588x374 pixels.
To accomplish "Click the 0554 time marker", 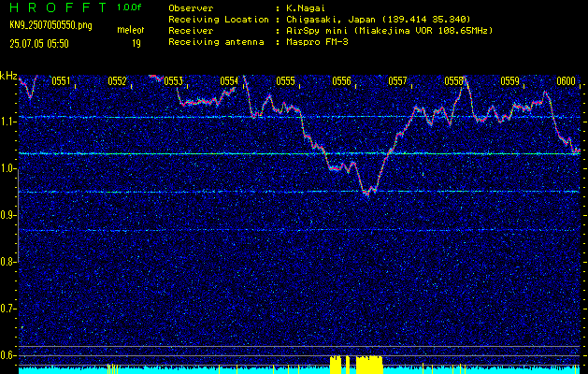I will (x=229, y=80).
